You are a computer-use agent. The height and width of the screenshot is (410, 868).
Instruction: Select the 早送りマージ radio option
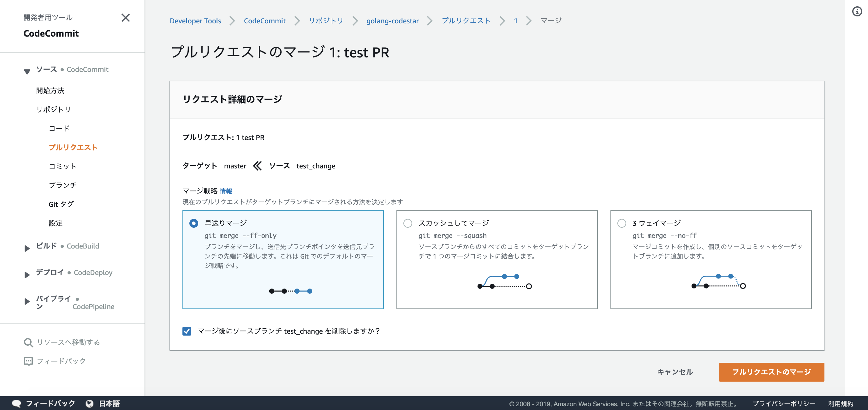193,223
